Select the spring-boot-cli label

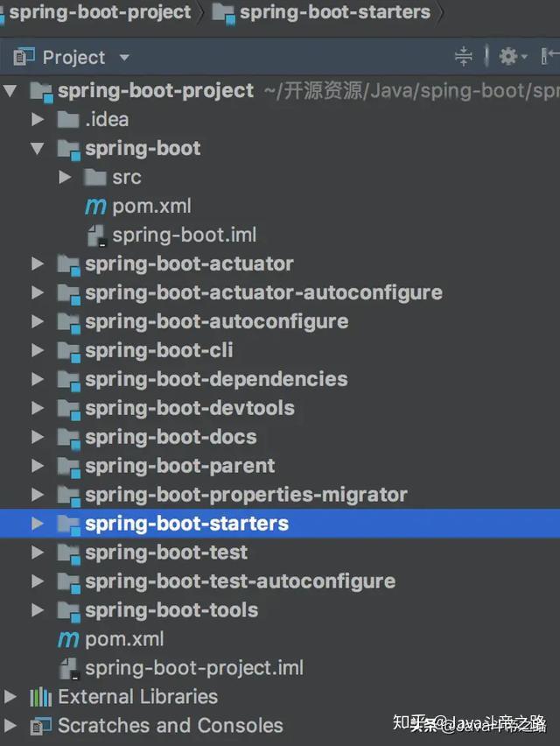[x=158, y=350]
